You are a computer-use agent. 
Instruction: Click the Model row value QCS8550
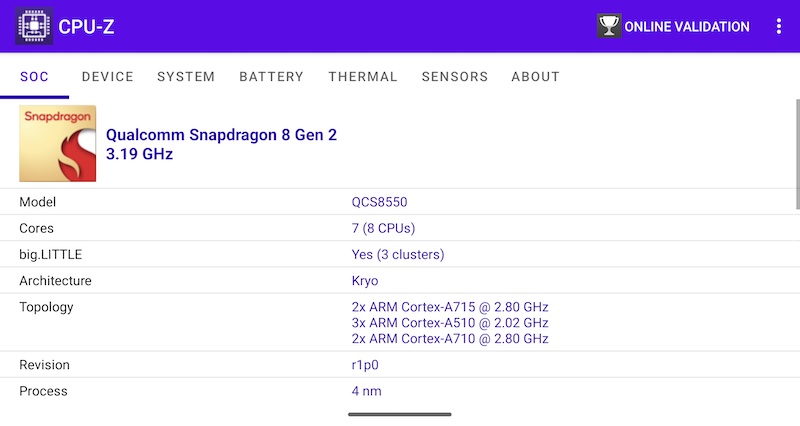tap(380, 202)
